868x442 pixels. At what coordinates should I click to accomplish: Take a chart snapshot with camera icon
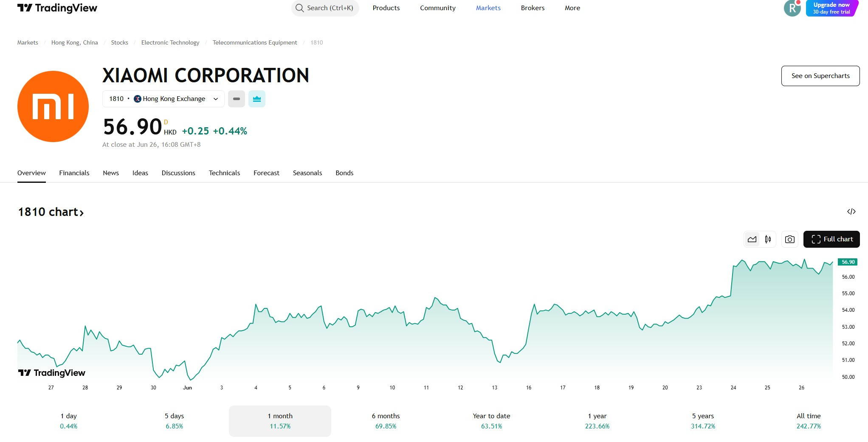[x=790, y=239]
